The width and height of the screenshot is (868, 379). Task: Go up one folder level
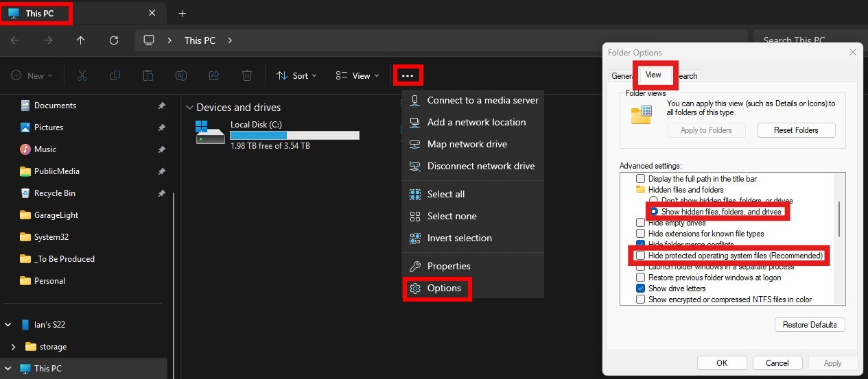(x=81, y=40)
